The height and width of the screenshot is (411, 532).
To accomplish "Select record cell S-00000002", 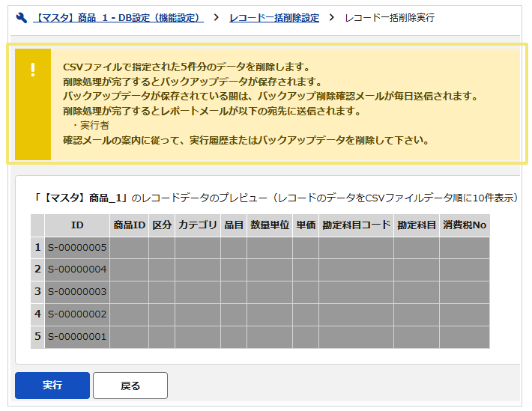I will click(x=77, y=314).
